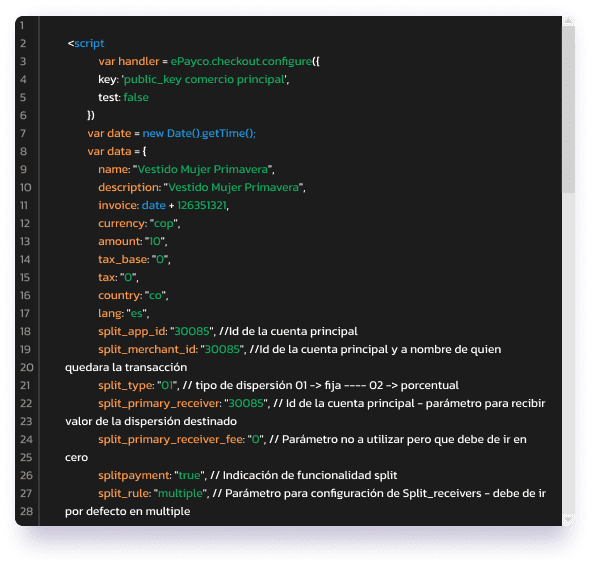Viewport: 592px width, 566px height.
Task: Click the scrollbar up arrow
Action: point(568,21)
